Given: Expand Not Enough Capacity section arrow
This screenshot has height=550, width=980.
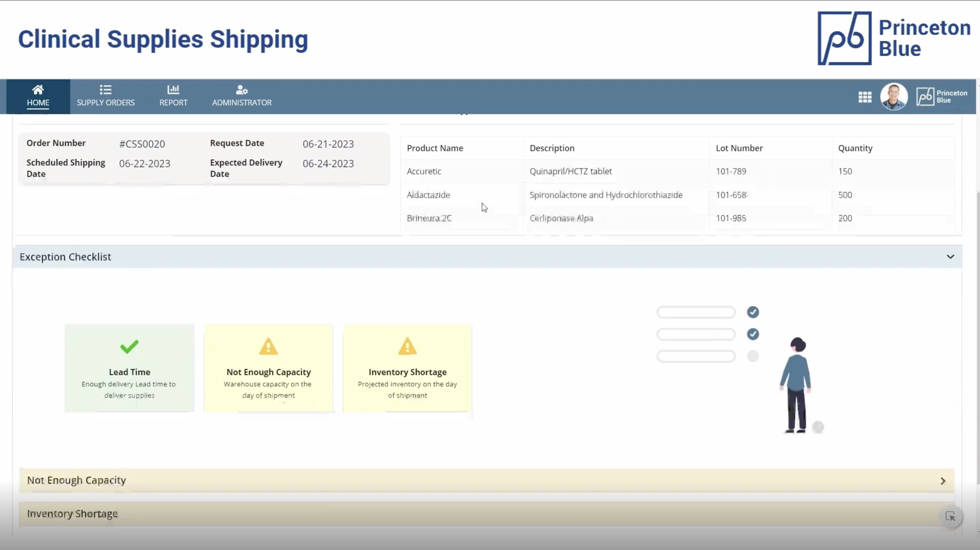Looking at the screenshot, I should 943,481.
